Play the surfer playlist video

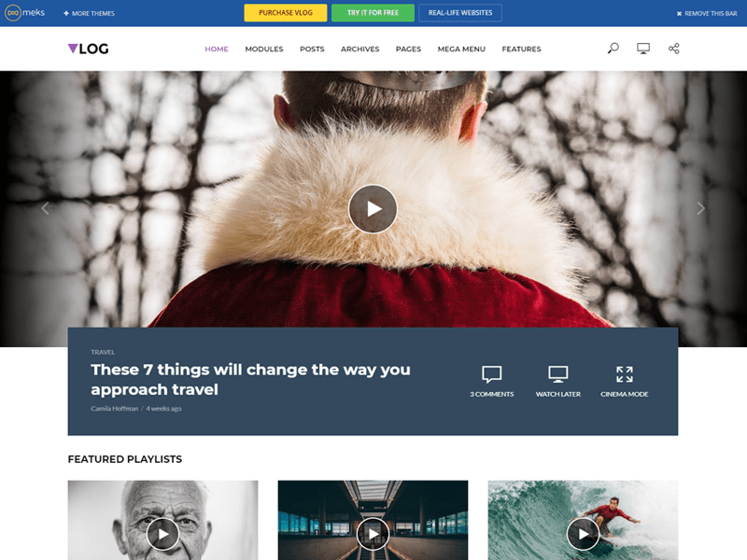583,534
